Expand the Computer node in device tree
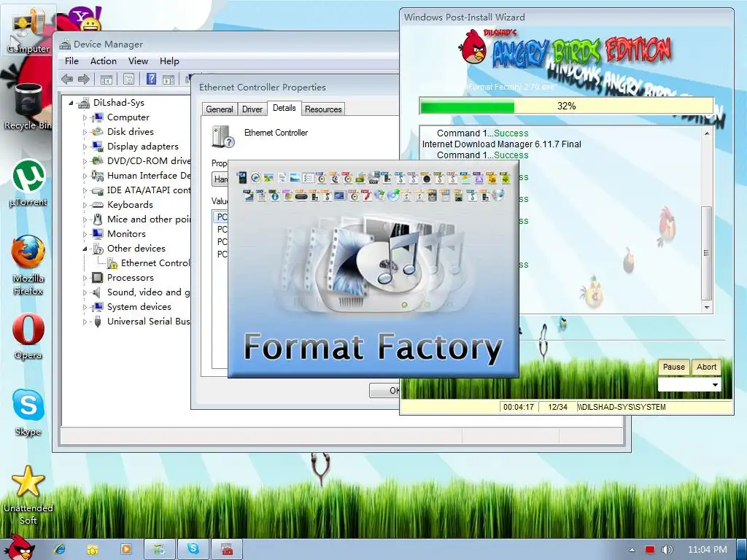This screenshot has width=747, height=560. [x=85, y=117]
